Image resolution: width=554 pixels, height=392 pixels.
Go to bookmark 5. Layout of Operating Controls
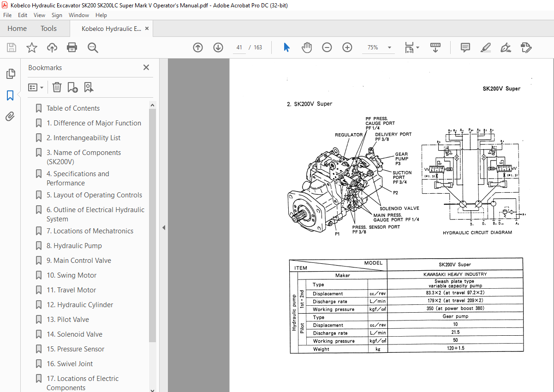(x=94, y=195)
